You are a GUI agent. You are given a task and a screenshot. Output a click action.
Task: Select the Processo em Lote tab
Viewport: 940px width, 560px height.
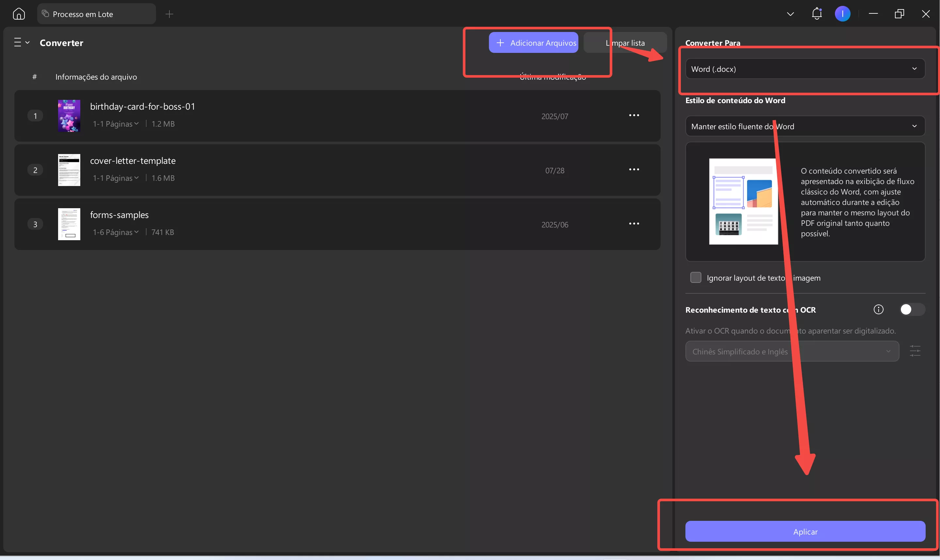point(96,14)
